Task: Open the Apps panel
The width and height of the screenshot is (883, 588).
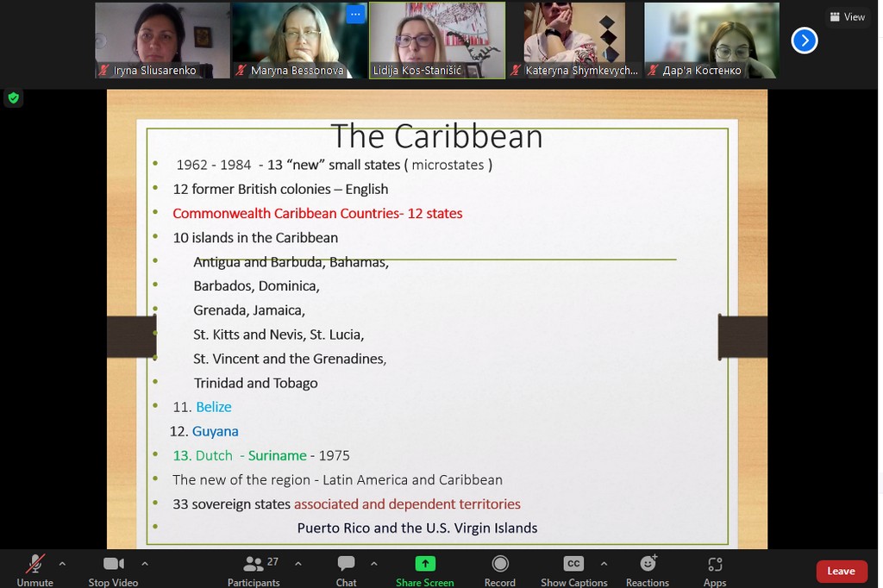Action: point(714,569)
